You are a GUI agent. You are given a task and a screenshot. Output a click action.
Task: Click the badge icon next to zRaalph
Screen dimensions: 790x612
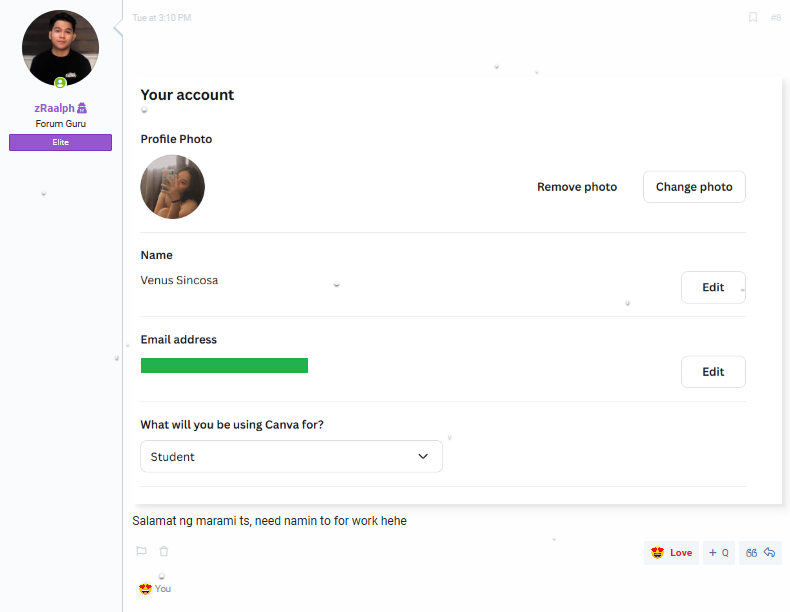[x=82, y=108]
